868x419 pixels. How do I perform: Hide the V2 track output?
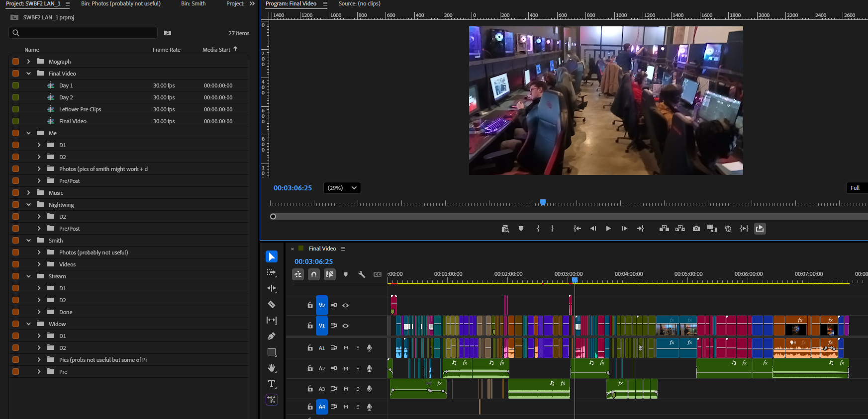tap(346, 305)
